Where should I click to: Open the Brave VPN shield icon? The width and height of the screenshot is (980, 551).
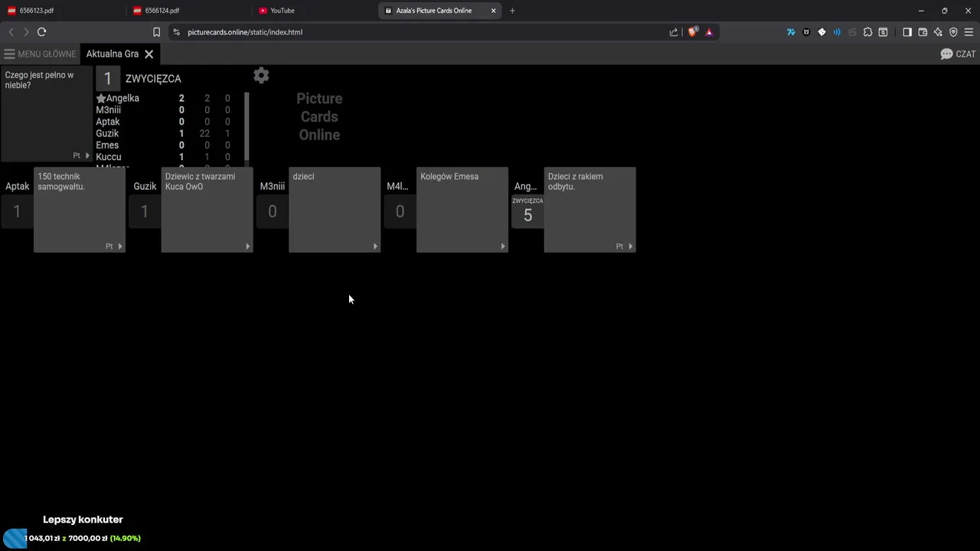953,32
